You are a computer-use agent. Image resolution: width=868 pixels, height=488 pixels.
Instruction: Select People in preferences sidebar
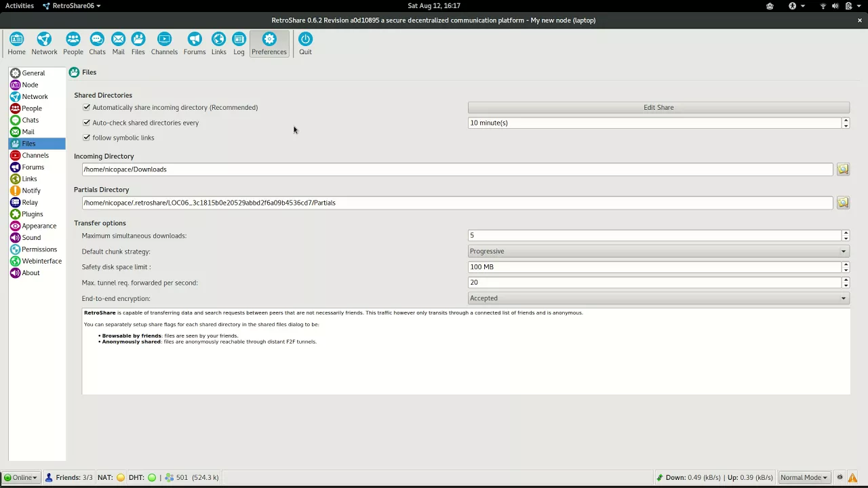[x=37, y=108]
